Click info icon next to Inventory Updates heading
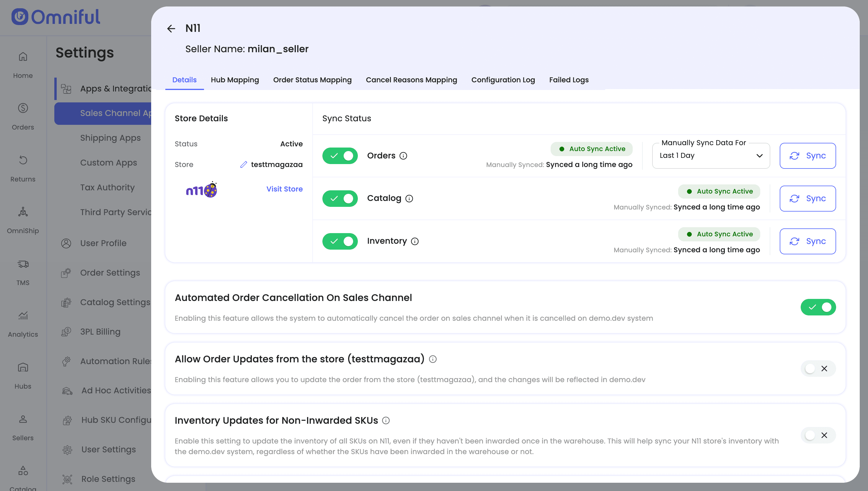 click(x=386, y=421)
